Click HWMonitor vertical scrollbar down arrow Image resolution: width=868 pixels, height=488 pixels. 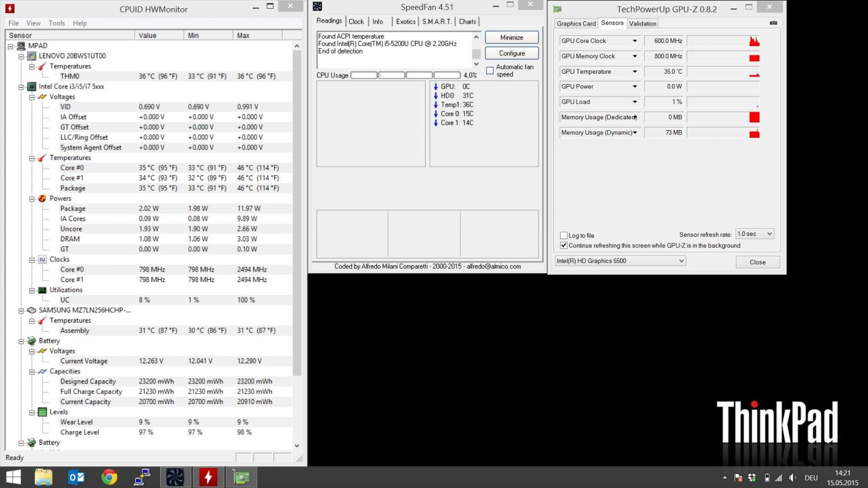point(297,446)
